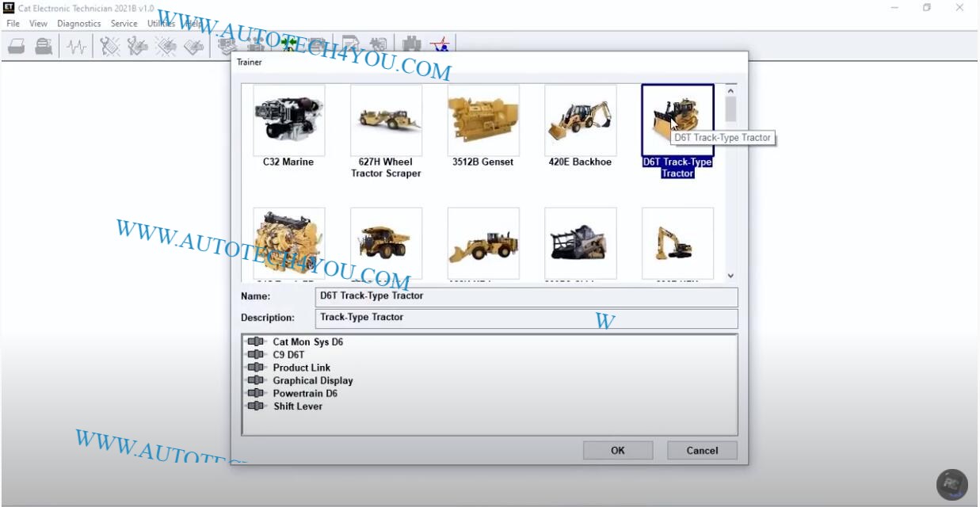Image resolution: width=980 pixels, height=507 pixels.
Task: Click the Powertrain D6 module icon
Action: [x=255, y=393]
